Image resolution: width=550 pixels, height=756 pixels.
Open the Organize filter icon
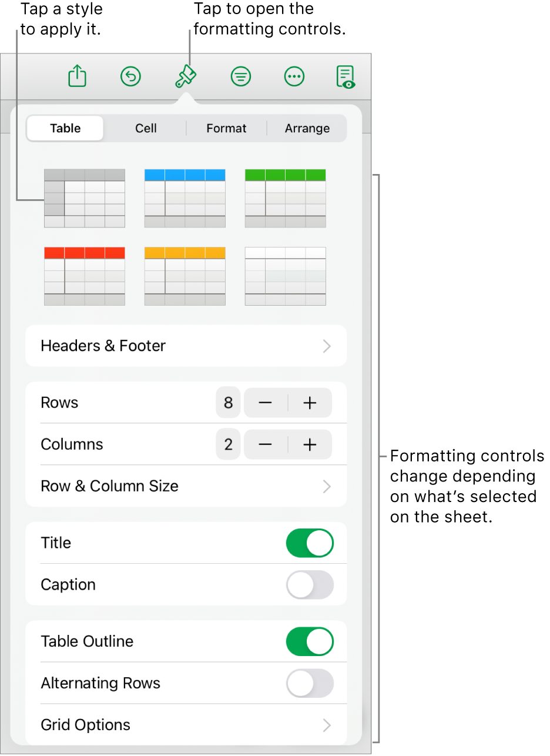tap(241, 76)
